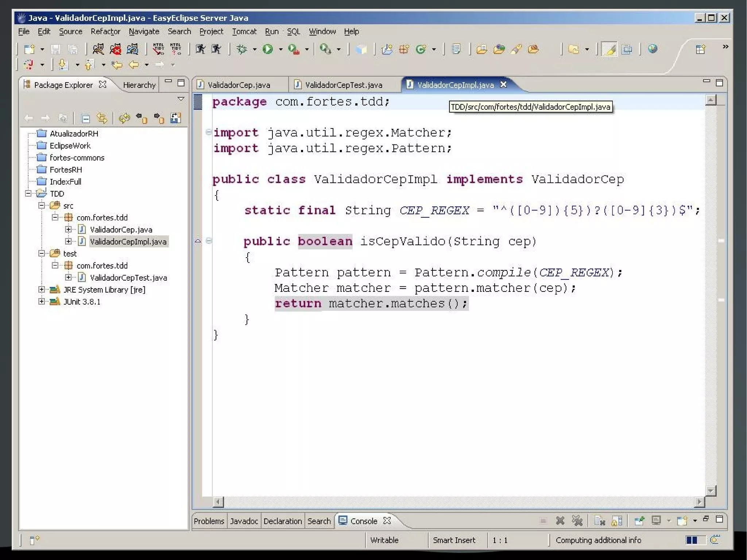Collapse the test source folder

[x=42, y=254]
